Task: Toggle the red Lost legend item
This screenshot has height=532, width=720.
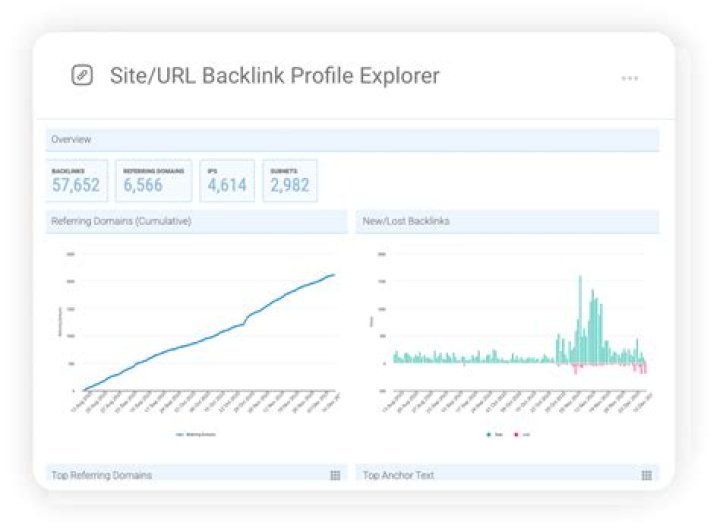Action: (522, 434)
